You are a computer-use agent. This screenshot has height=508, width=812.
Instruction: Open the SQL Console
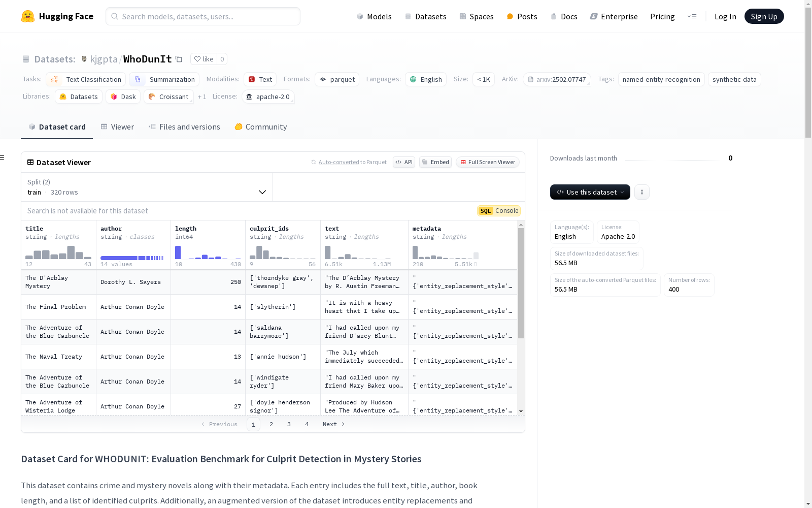click(499, 211)
